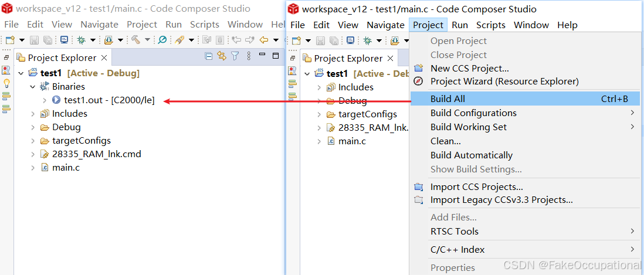This screenshot has width=644, height=275.
Task: Open Build Working Set submenu
Action: click(x=525, y=127)
